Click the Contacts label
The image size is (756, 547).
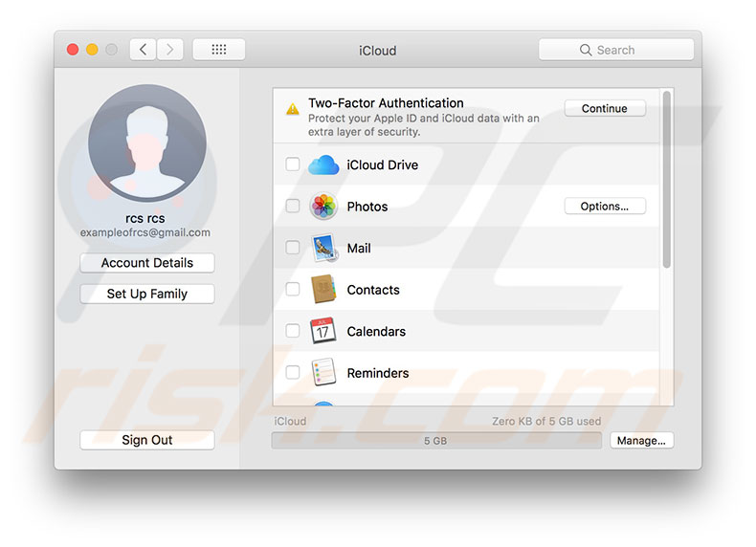pos(373,290)
